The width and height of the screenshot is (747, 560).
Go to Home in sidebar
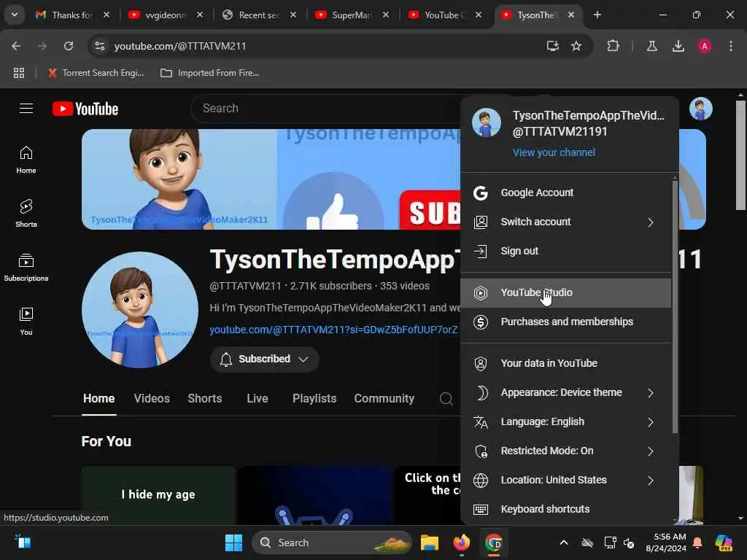click(x=26, y=160)
